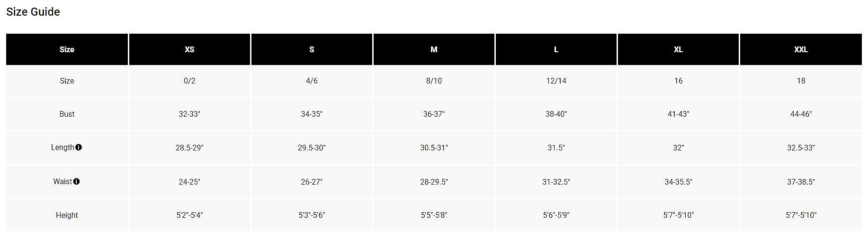Screen dimensions: 868x233
Task: Click the info icon next to Waist
Action: 77,181
